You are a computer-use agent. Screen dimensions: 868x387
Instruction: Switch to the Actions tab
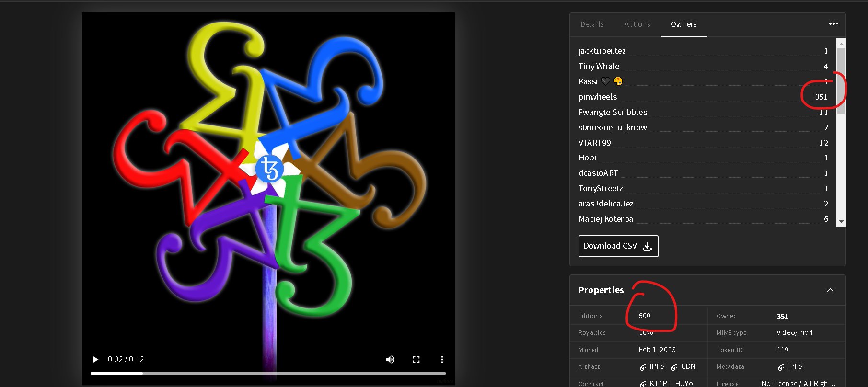click(637, 24)
